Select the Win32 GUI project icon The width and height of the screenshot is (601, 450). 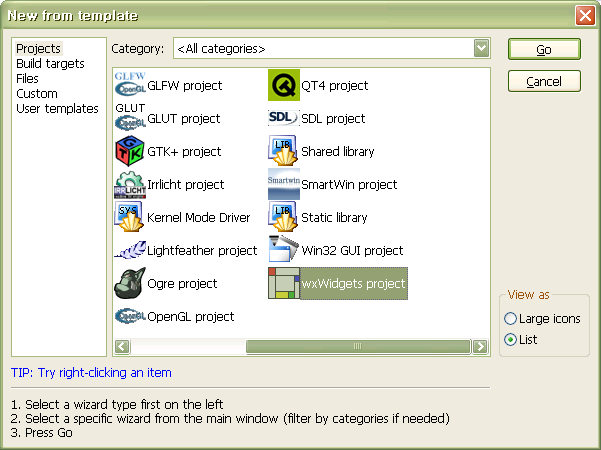(x=284, y=250)
